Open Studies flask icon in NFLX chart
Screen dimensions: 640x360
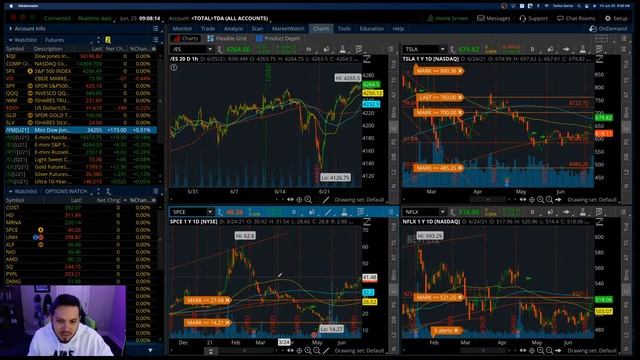pos(583,212)
